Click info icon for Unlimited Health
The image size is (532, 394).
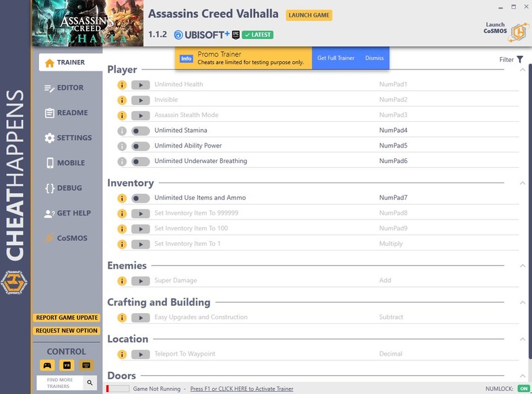pyautogui.click(x=122, y=85)
